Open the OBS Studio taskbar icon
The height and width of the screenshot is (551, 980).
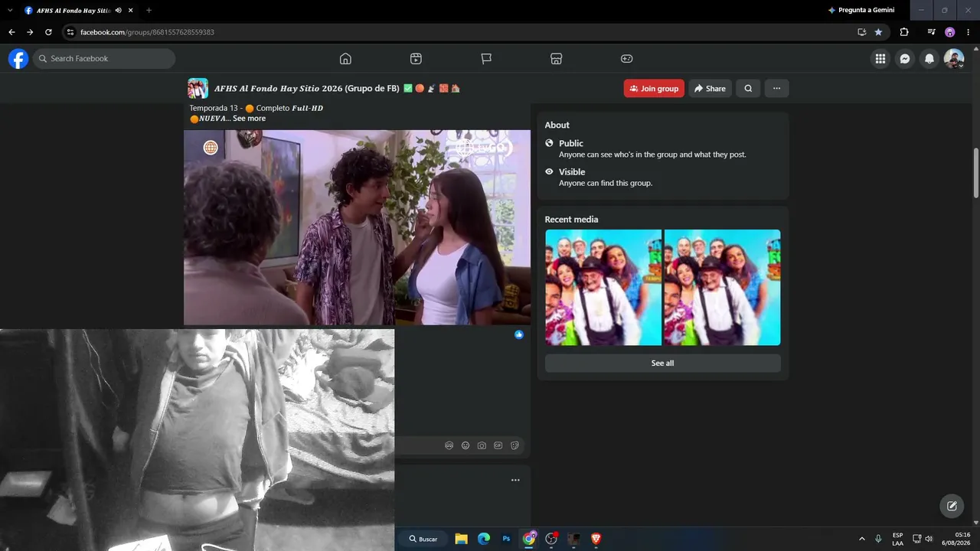tap(551, 539)
